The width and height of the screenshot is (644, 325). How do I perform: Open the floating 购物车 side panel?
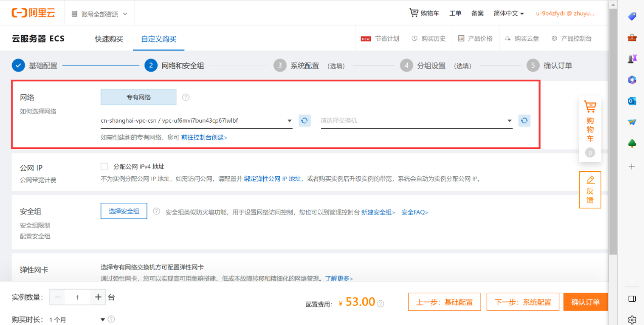point(590,129)
